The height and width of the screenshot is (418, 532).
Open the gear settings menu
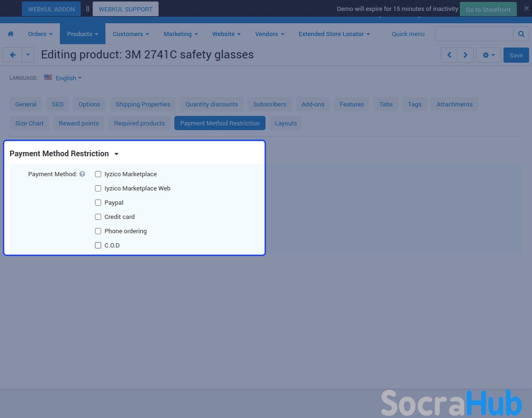[488, 55]
